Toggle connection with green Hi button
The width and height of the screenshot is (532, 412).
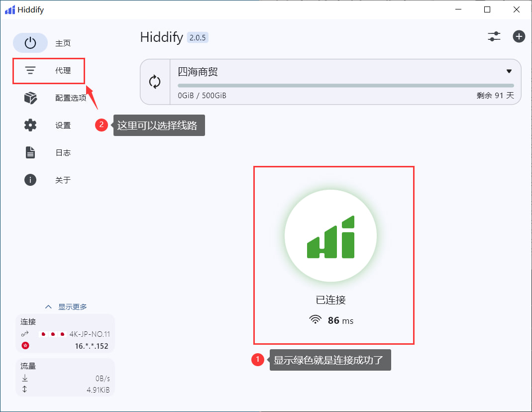point(330,237)
